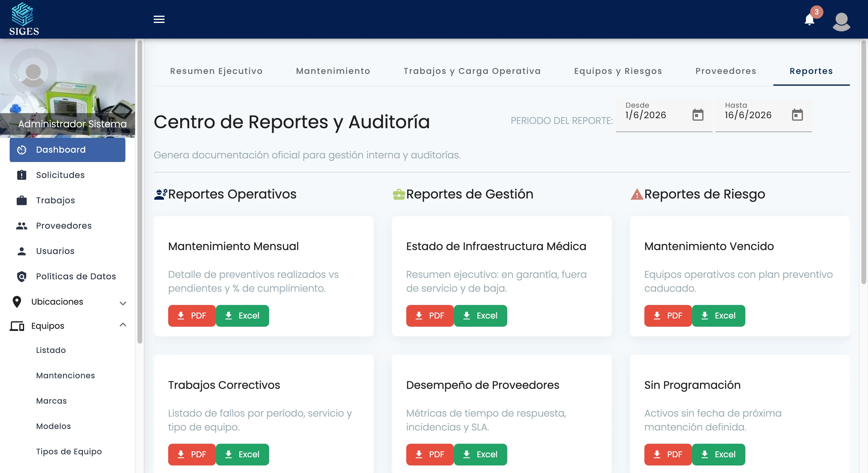Screen dimensions: 868x473
Task: Open the Trabajos y Carga Operativa tab
Action: [472, 71]
